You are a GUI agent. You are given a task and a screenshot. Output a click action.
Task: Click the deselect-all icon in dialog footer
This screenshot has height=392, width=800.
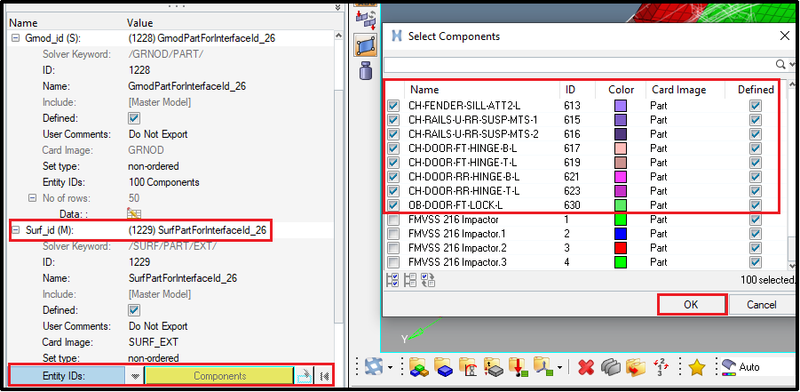(x=410, y=280)
